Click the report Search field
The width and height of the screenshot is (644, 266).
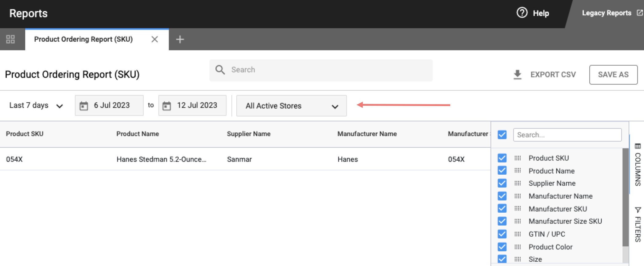321,70
